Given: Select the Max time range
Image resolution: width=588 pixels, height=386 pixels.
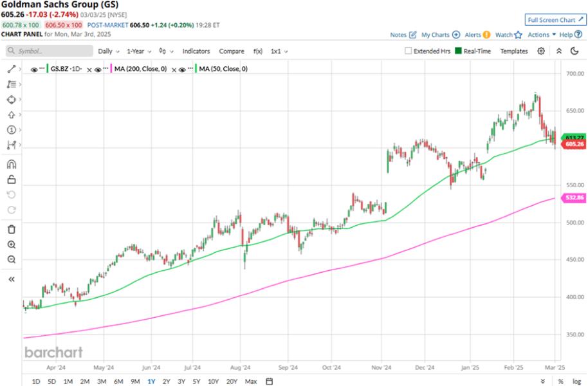Looking at the screenshot, I should tap(251, 381).
